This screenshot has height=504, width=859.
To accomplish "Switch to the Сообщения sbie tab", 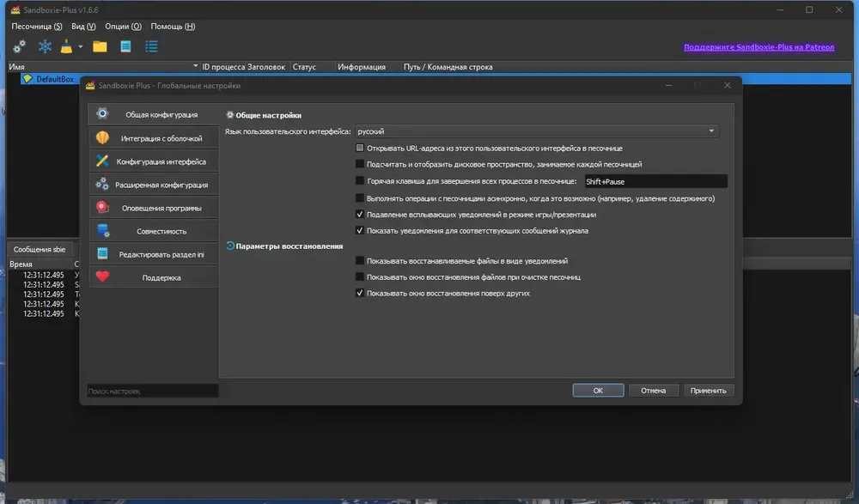I will [x=40, y=249].
